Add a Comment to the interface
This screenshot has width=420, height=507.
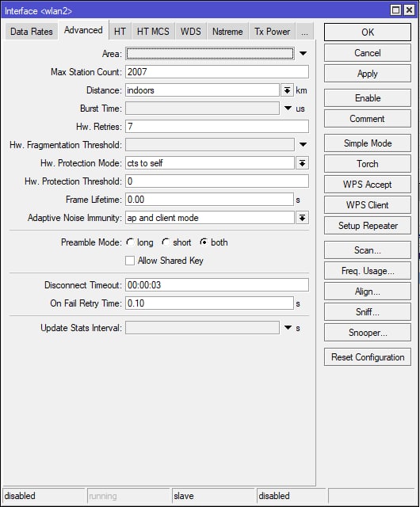point(368,119)
